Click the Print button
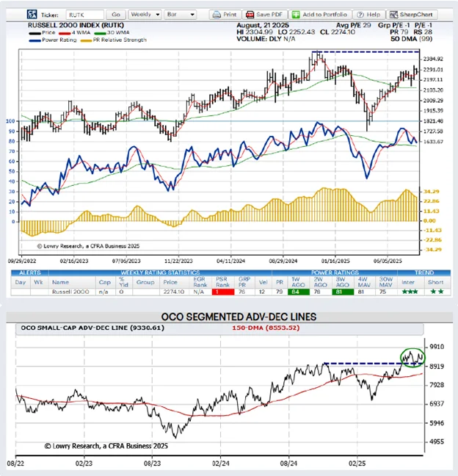This screenshot has height=476, width=458. pyautogui.click(x=225, y=14)
